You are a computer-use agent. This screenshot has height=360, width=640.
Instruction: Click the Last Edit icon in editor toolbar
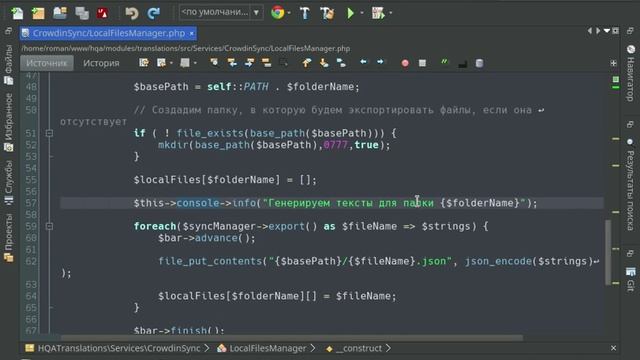(x=144, y=62)
